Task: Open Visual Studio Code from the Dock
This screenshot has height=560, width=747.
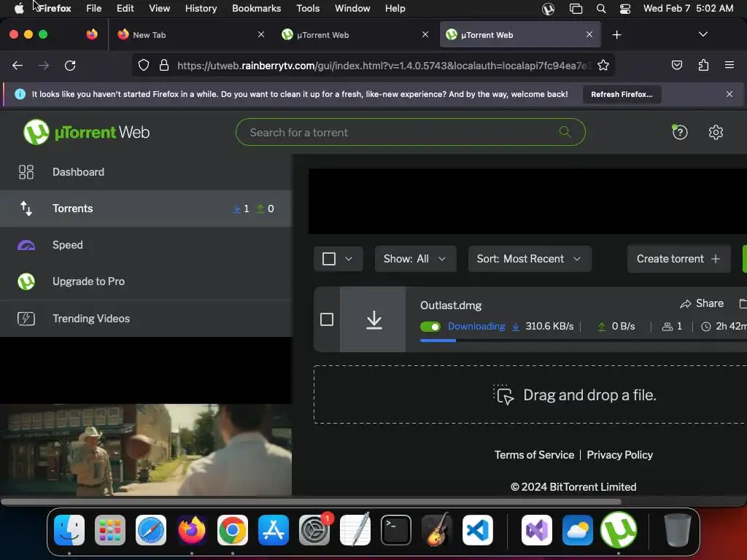Action: click(x=477, y=530)
